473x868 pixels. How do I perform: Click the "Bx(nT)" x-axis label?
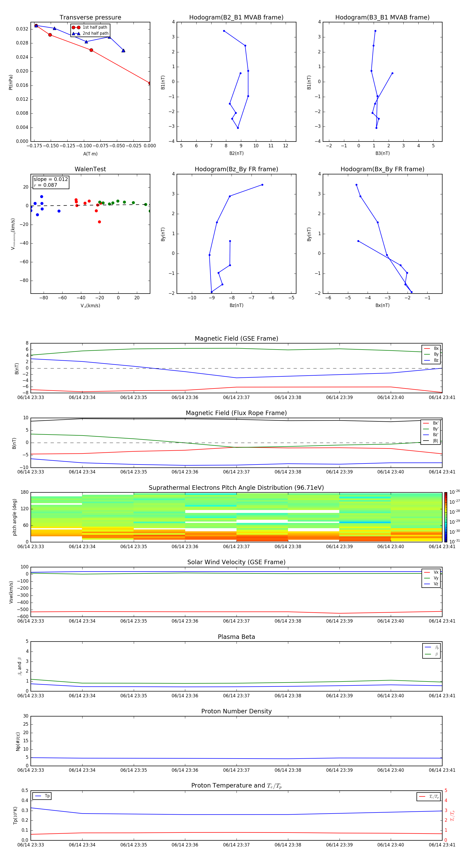(382, 305)
